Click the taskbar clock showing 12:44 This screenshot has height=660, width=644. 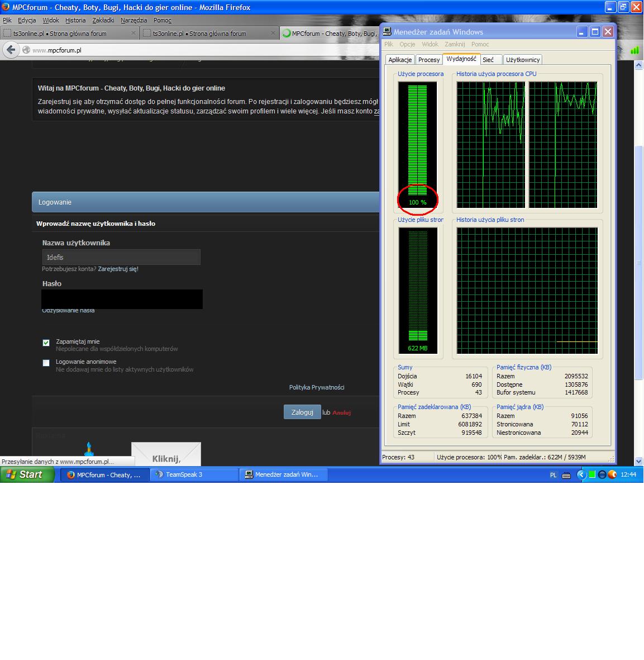click(x=628, y=474)
